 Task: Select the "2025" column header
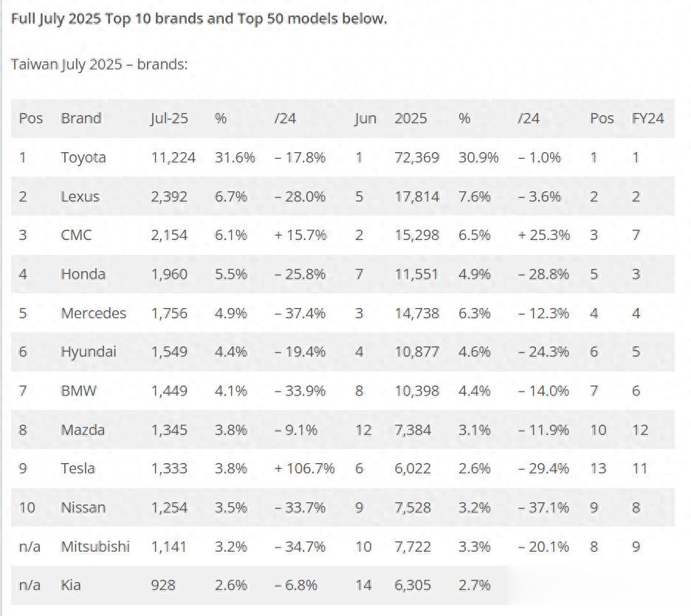[x=410, y=118]
